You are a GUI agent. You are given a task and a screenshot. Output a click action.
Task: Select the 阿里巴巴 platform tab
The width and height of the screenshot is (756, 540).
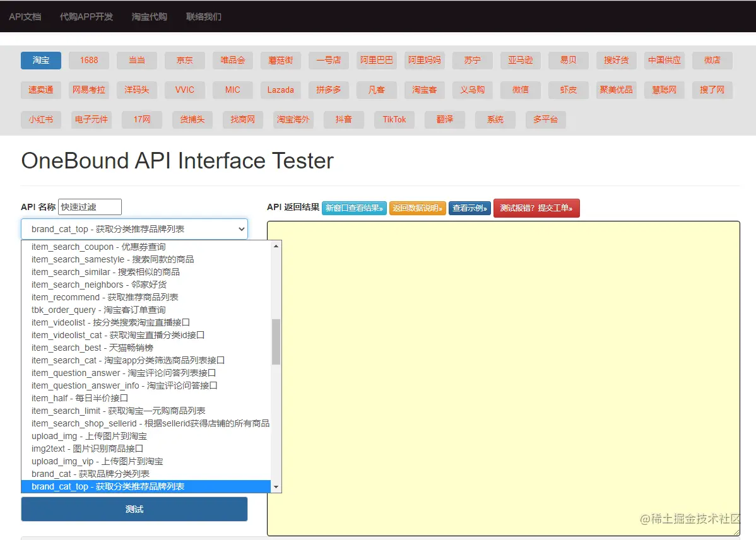point(377,61)
